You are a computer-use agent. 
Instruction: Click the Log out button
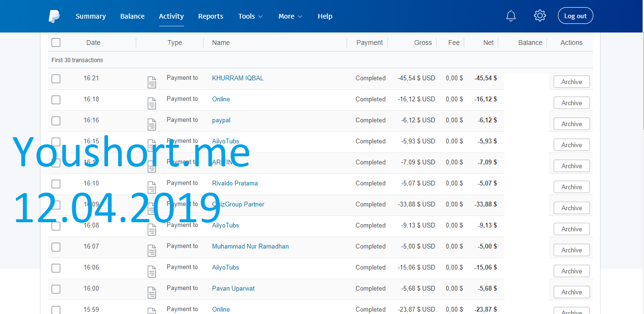(575, 16)
